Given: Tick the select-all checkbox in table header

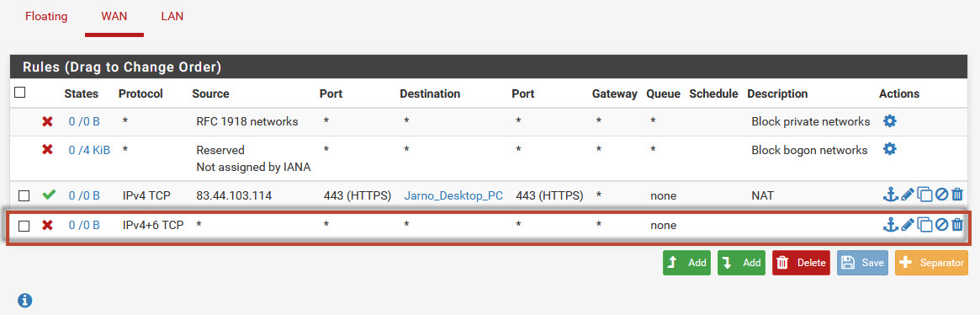Looking at the screenshot, I should point(20,92).
